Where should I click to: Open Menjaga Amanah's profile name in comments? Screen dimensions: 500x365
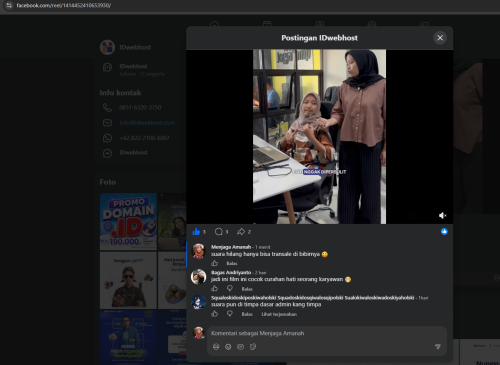coord(231,247)
